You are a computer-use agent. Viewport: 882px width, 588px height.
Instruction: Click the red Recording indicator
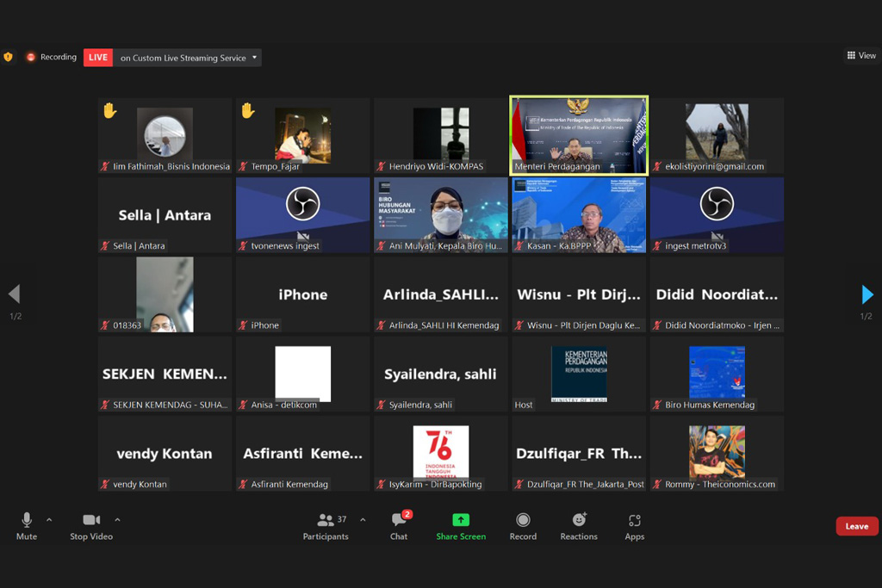51,58
